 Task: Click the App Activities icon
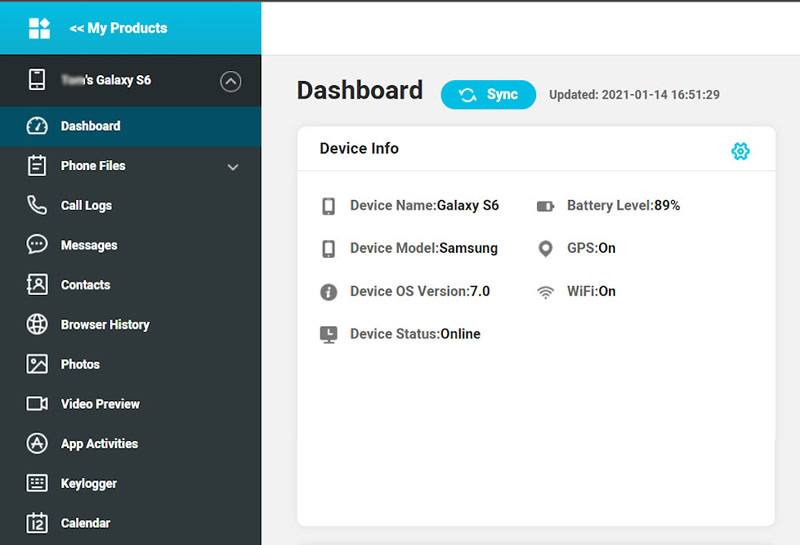(x=37, y=443)
